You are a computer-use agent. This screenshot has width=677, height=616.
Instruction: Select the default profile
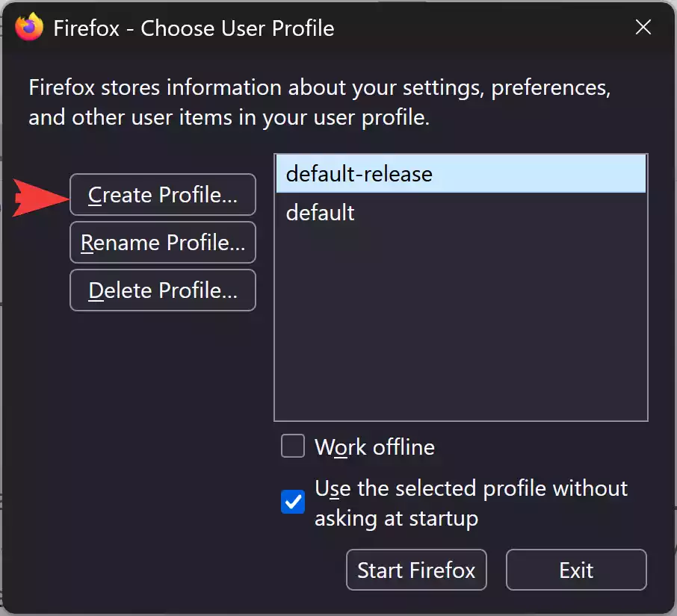click(x=320, y=212)
